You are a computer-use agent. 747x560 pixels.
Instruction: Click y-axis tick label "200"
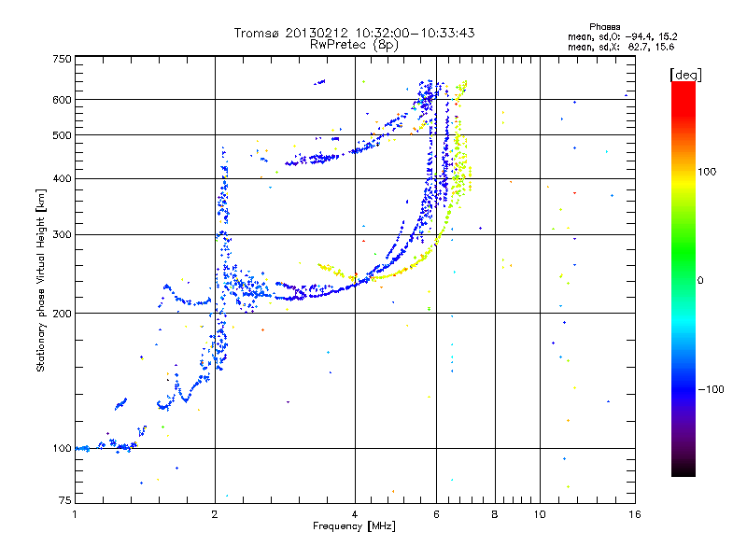click(x=62, y=314)
